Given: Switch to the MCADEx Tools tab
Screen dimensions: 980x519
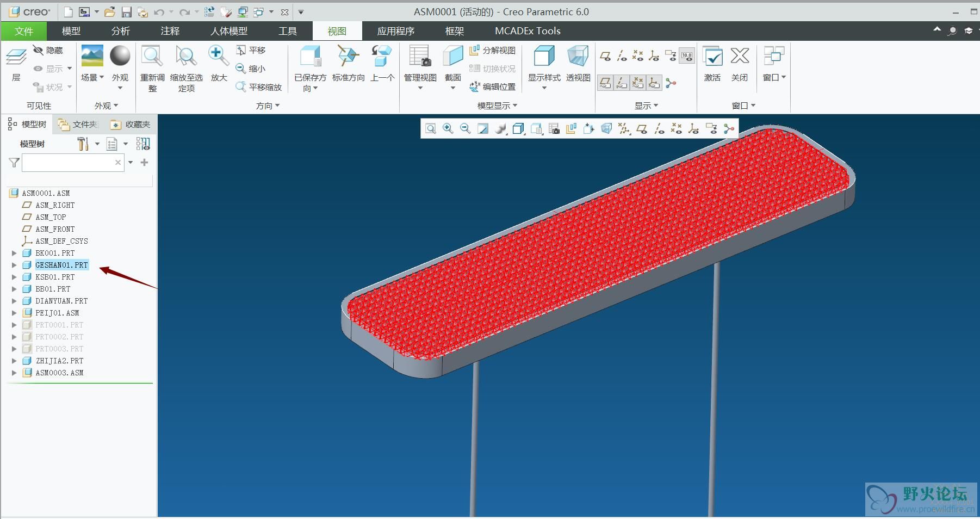Looking at the screenshot, I should pyautogui.click(x=528, y=31).
